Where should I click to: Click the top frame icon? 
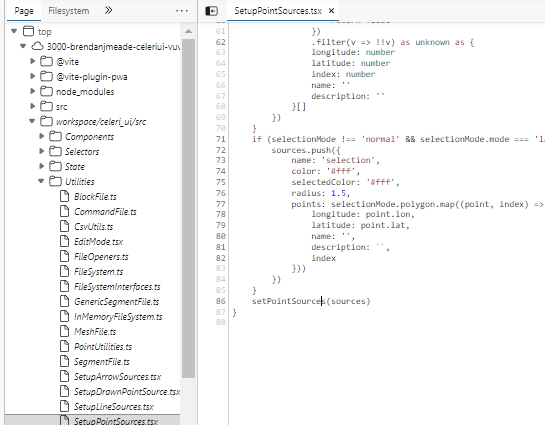[29, 31]
